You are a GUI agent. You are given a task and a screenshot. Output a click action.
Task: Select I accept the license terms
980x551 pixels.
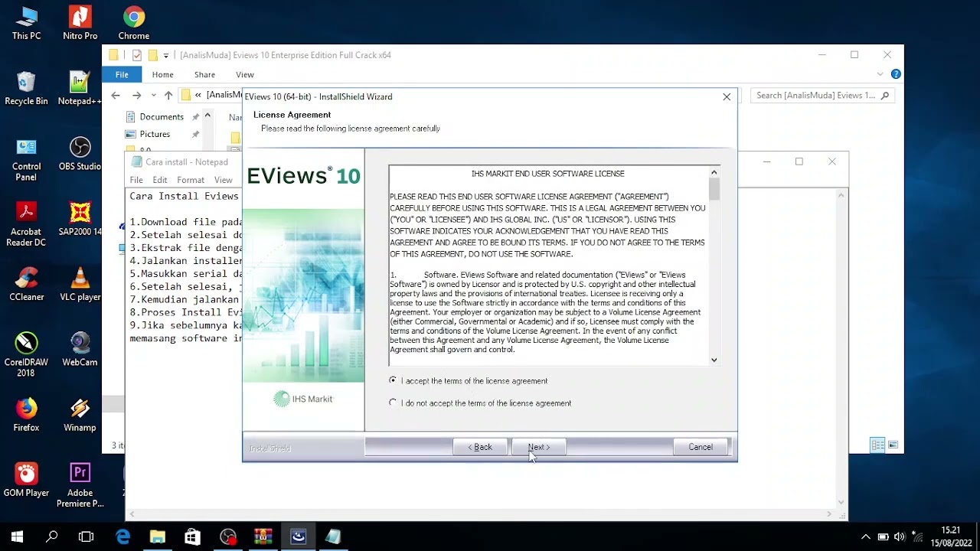click(394, 380)
